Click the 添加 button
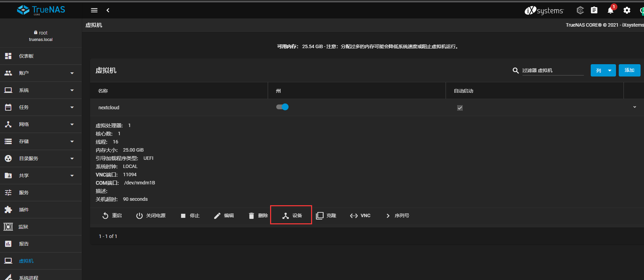The width and height of the screenshot is (644, 280). (x=629, y=70)
